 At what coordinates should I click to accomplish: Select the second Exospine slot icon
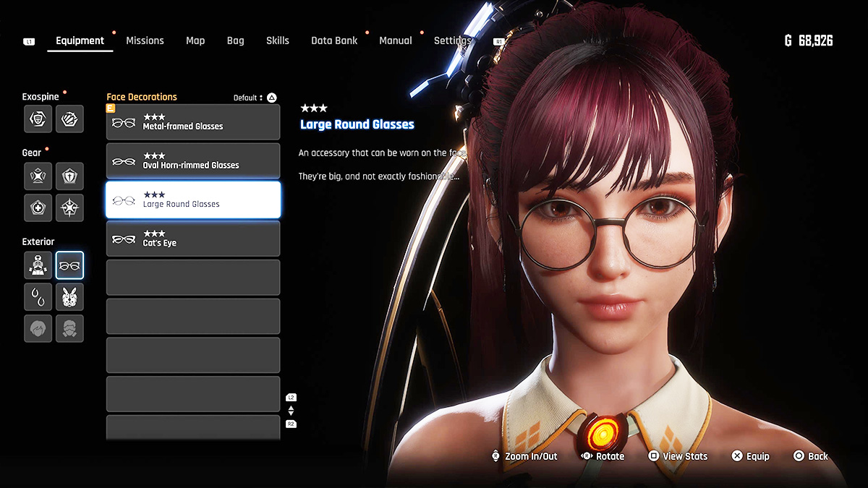pos(69,119)
